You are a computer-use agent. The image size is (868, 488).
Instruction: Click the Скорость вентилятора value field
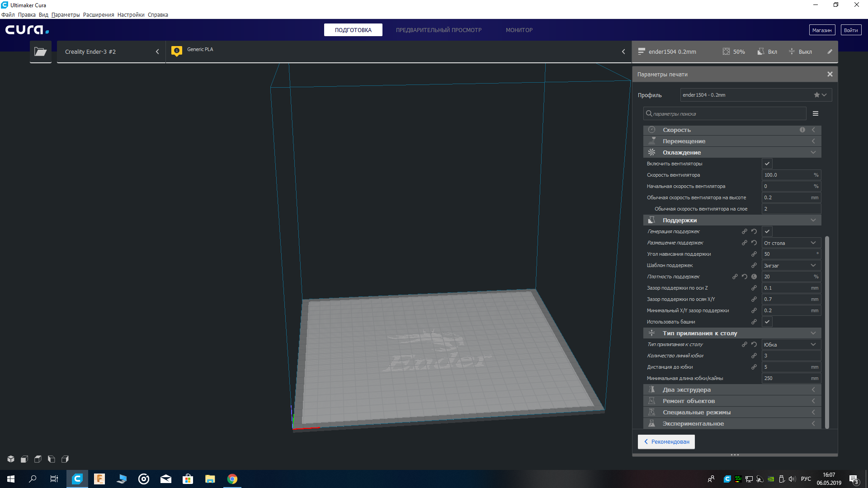click(x=791, y=175)
